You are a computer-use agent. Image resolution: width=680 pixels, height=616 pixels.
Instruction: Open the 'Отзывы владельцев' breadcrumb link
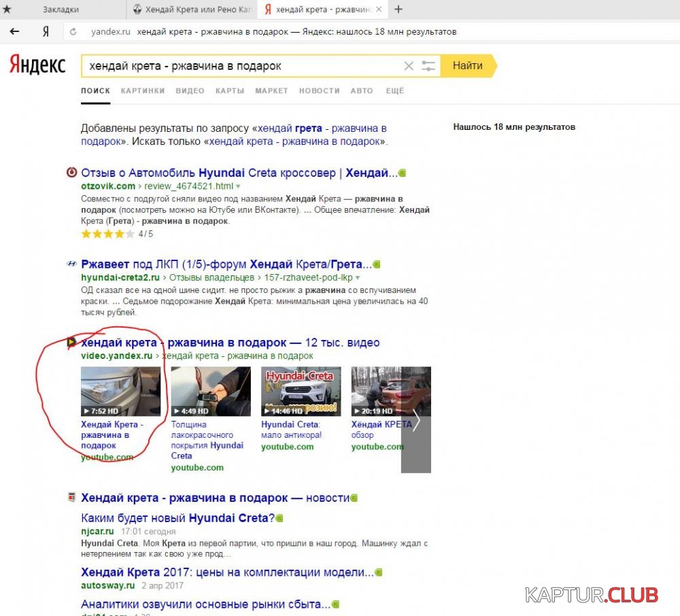coord(211,277)
